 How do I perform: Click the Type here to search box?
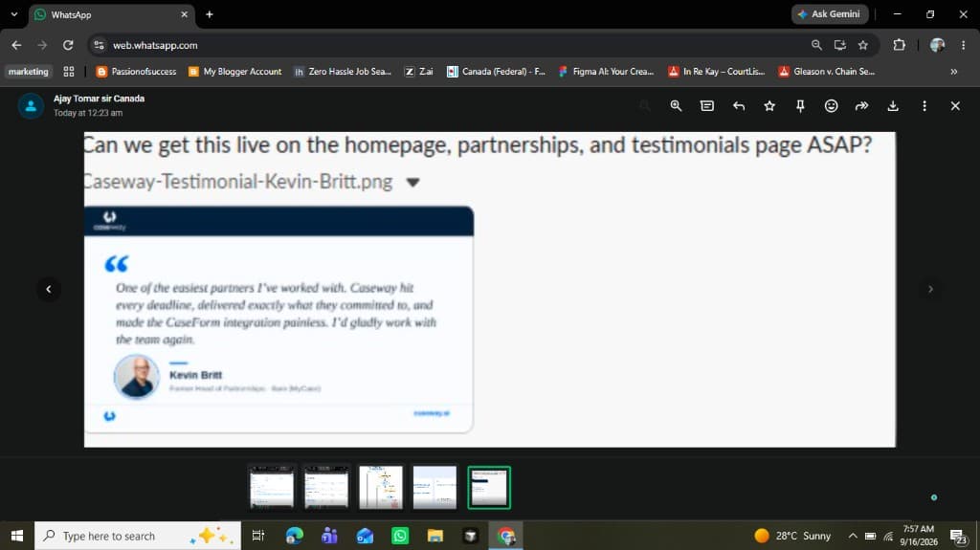click(x=138, y=536)
